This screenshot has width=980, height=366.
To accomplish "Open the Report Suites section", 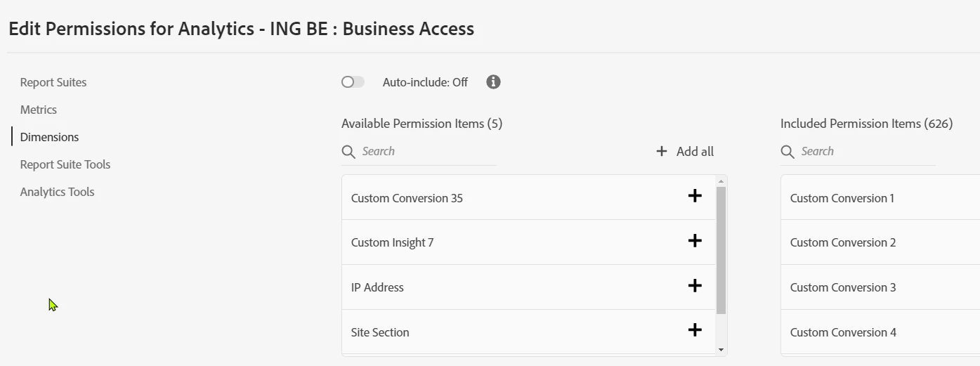I will tap(53, 82).
